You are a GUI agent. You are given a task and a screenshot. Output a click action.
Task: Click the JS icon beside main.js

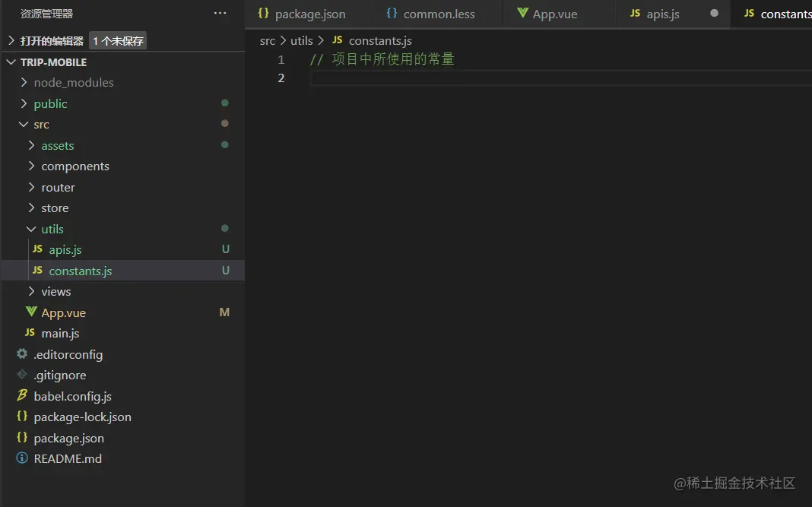pos(30,332)
